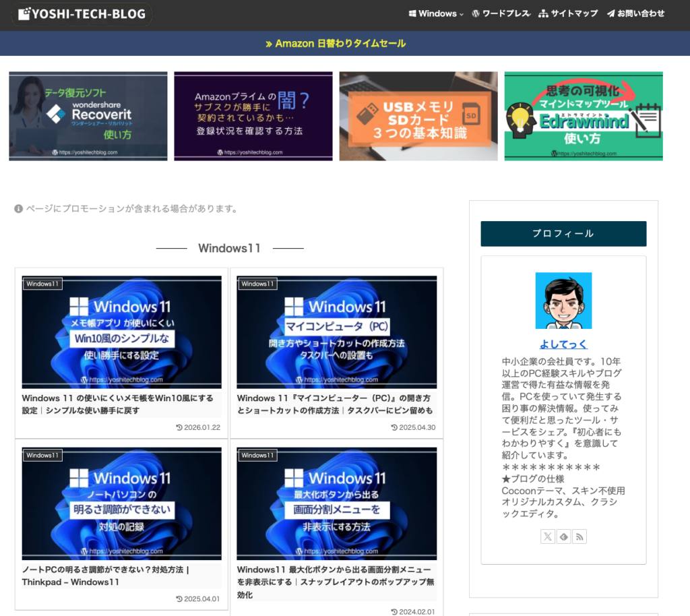Open the Edrawmind マインドマップ article thumbnail
This screenshot has width=690, height=616.
(x=584, y=116)
